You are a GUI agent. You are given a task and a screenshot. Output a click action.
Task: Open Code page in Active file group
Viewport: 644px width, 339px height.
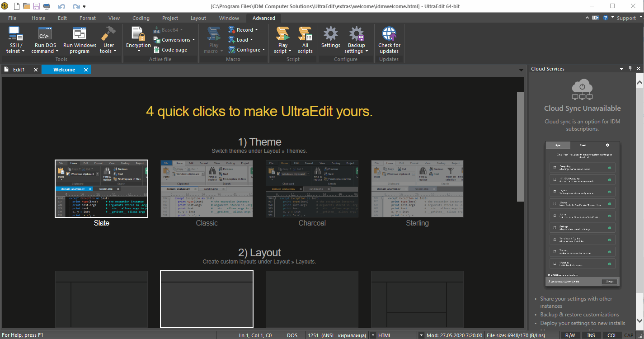coord(170,50)
